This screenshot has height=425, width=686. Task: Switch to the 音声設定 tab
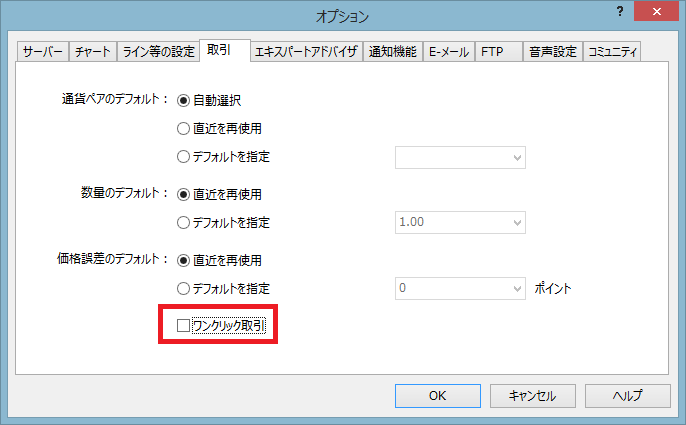(x=553, y=52)
